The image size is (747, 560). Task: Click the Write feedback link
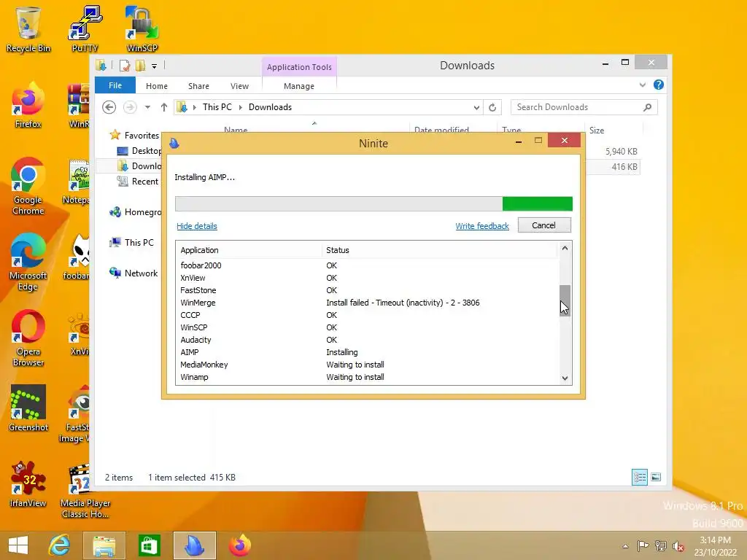[x=482, y=226]
